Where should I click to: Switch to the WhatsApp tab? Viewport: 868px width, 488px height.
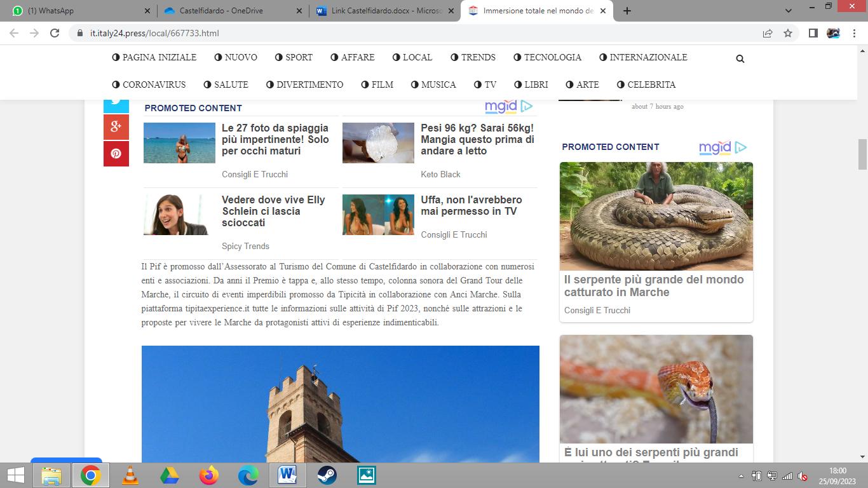[81, 11]
